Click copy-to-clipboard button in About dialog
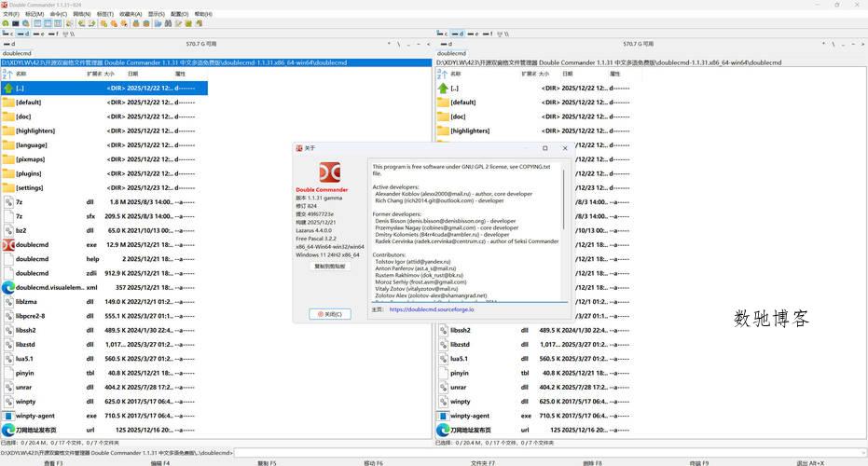The height and width of the screenshot is (466, 868). (329, 267)
